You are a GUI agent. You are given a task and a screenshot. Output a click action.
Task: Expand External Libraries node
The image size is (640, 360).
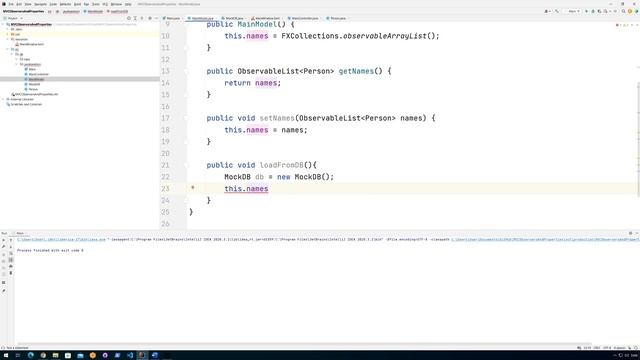(3, 99)
